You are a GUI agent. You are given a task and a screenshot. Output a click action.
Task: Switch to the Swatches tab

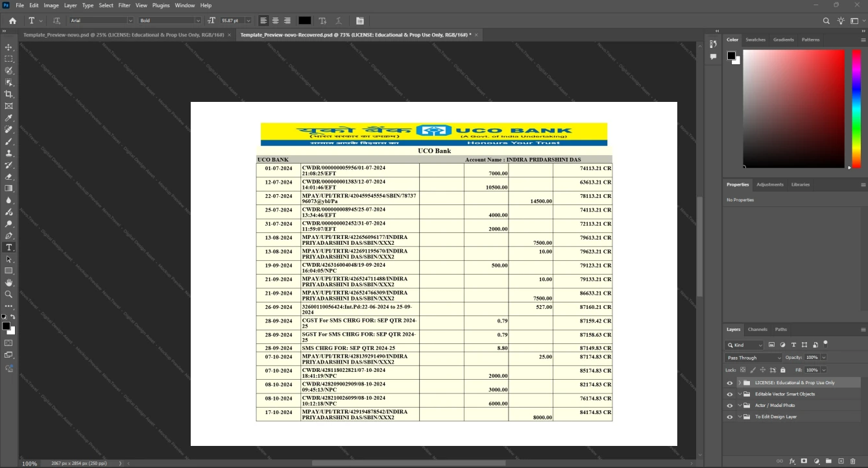tap(755, 40)
